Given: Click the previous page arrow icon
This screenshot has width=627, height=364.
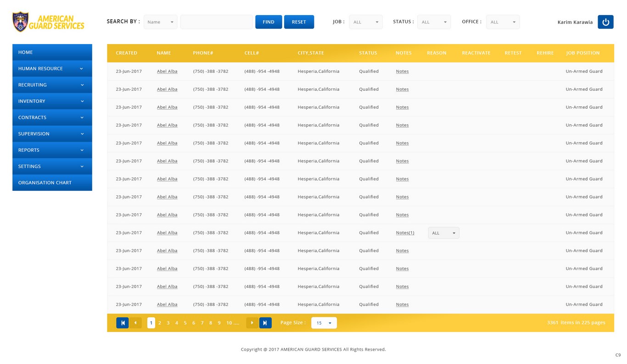Looking at the screenshot, I should [135, 323].
